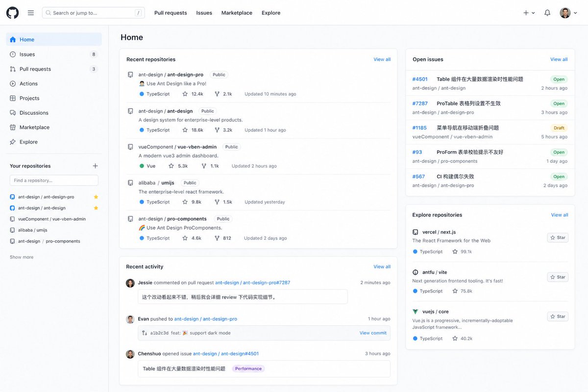
Task: Click the commit icon beside a1b2c3d
Action: [145, 333]
